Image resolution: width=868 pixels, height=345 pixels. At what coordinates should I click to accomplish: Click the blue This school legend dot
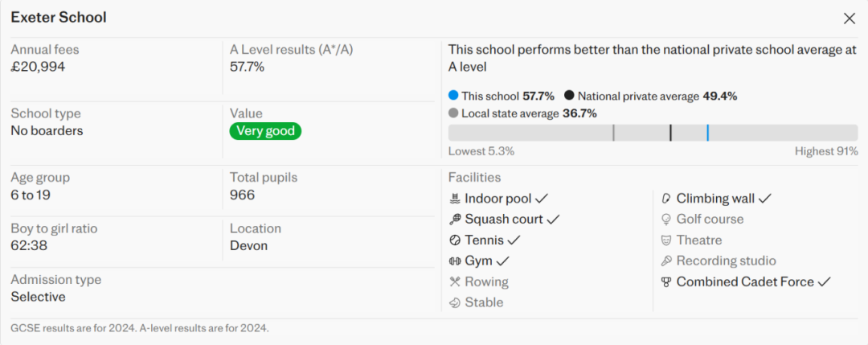coord(453,96)
